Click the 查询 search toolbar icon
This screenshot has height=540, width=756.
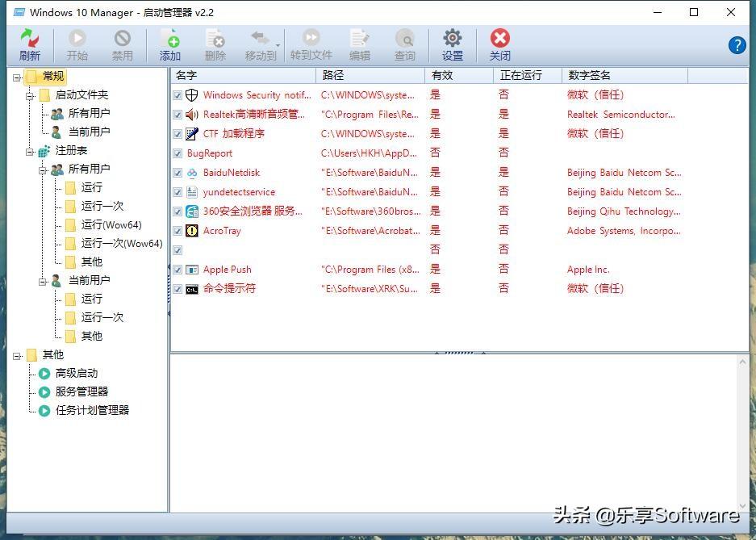[x=405, y=39]
